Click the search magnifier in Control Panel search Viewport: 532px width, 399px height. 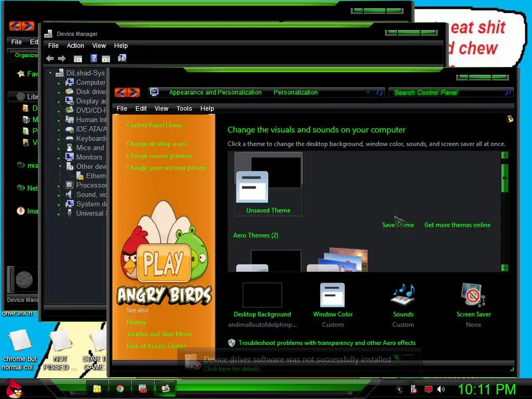[508, 92]
